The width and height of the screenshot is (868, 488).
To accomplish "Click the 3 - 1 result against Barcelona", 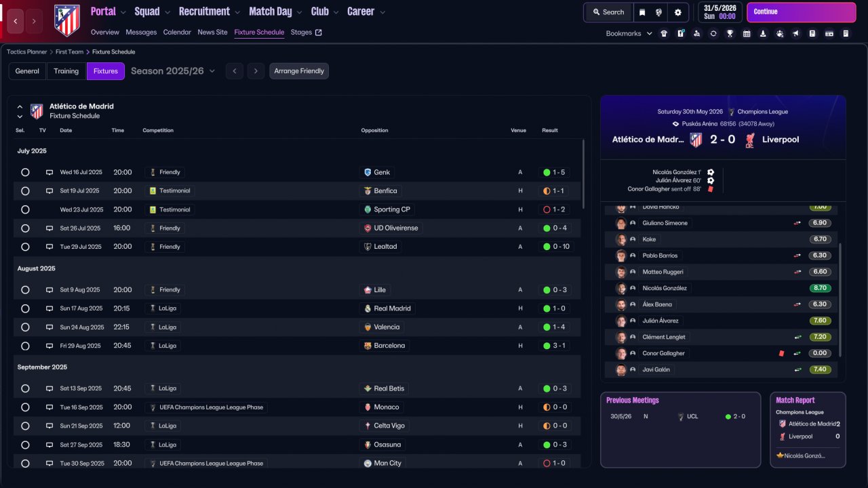I will point(554,346).
